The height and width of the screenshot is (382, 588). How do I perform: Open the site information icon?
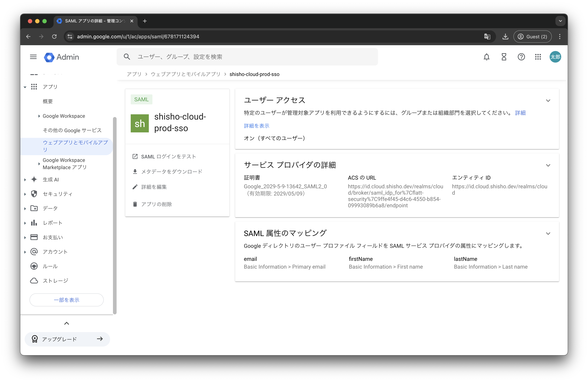coord(70,37)
